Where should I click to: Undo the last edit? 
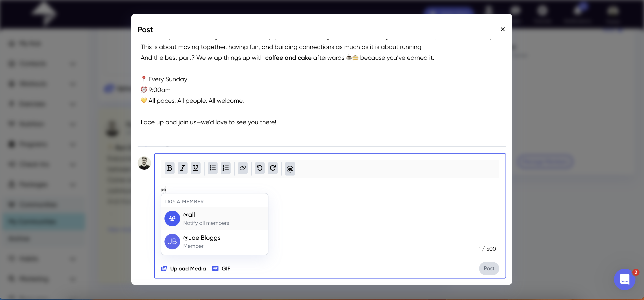259,168
